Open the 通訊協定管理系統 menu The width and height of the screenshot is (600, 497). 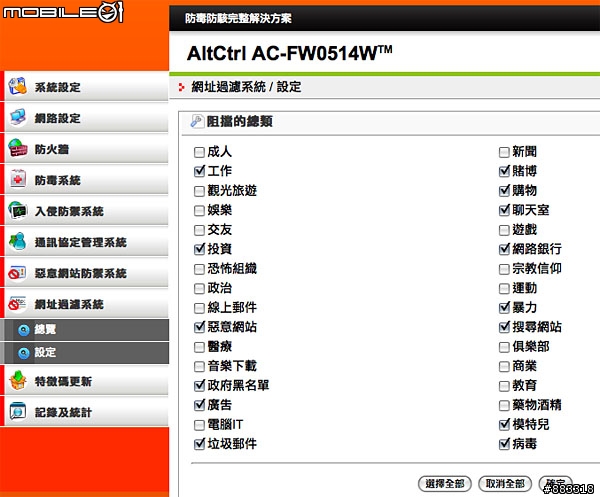[x=86, y=241]
